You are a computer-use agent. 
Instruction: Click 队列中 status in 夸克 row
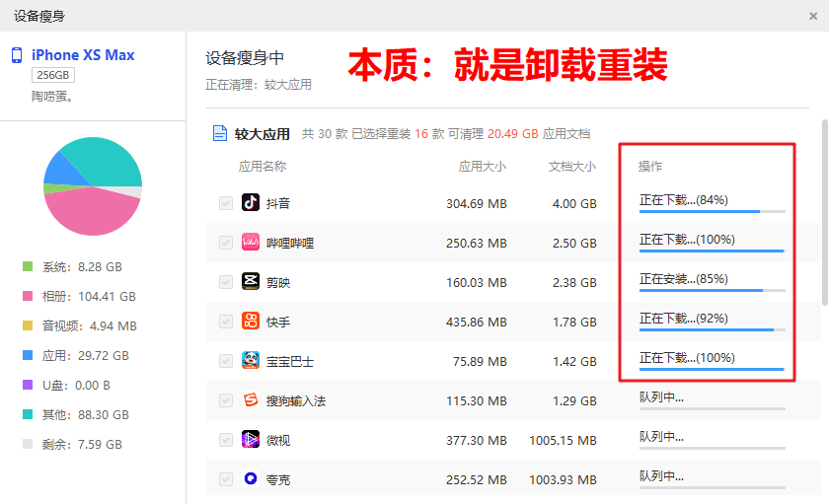661,476
